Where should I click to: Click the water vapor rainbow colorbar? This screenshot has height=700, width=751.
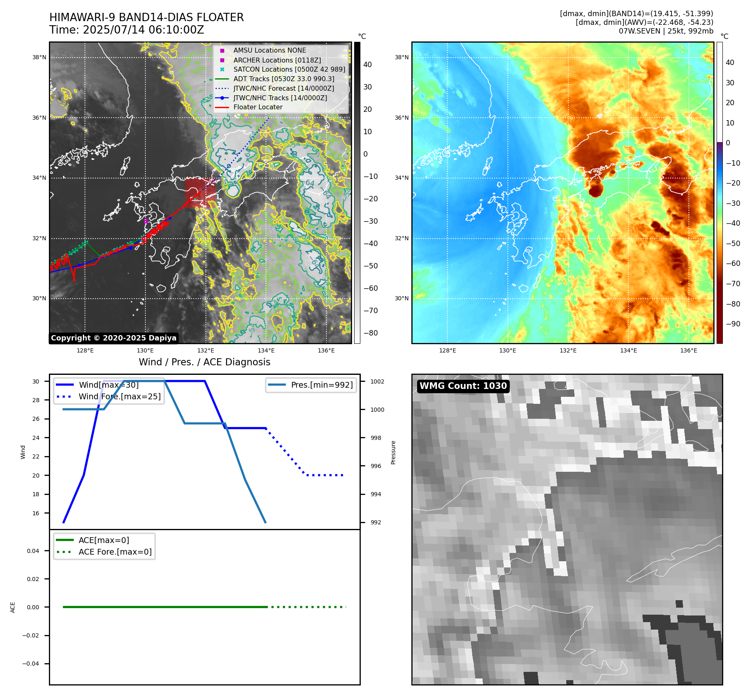coord(720,193)
